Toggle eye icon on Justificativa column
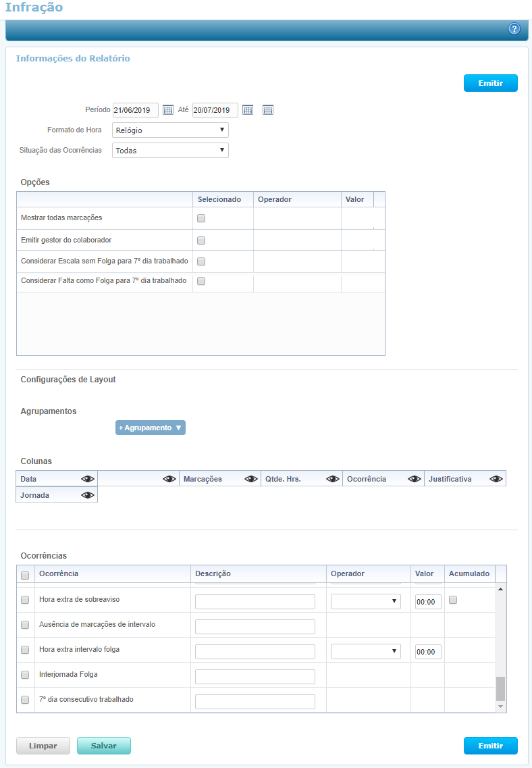Viewport: 532px width, 768px height. tap(496, 479)
